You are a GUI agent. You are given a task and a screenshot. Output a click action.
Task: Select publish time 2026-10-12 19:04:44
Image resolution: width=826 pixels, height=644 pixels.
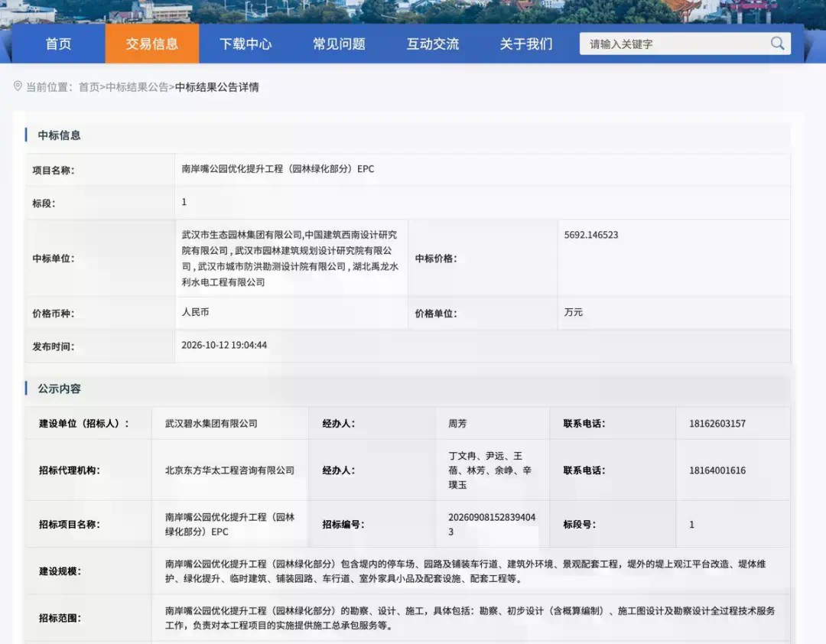point(224,345)
